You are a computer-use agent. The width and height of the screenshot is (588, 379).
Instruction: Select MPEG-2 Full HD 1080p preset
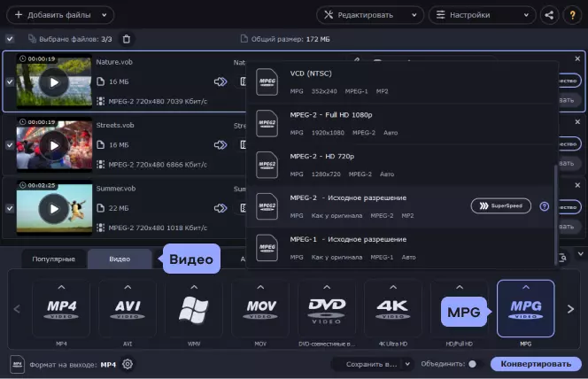pos(400,124)
